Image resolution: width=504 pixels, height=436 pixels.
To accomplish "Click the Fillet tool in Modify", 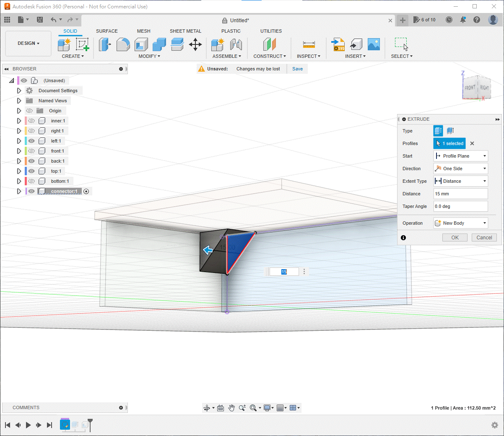I will 123,44.
